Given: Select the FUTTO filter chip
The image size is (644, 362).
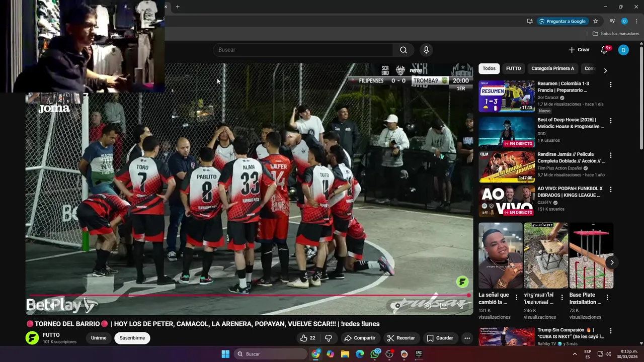Looking at the screenshot, I should tap(513, 68).
